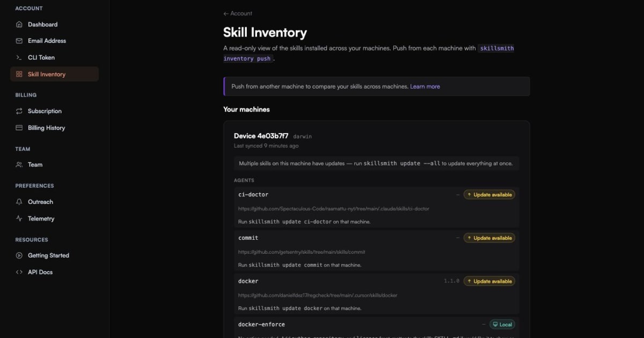Image resolution: width=644 pixels, height=338 pixels.
Task: Click the AGENTS section label
Action: pyautogui.click(x=244, y=180)
